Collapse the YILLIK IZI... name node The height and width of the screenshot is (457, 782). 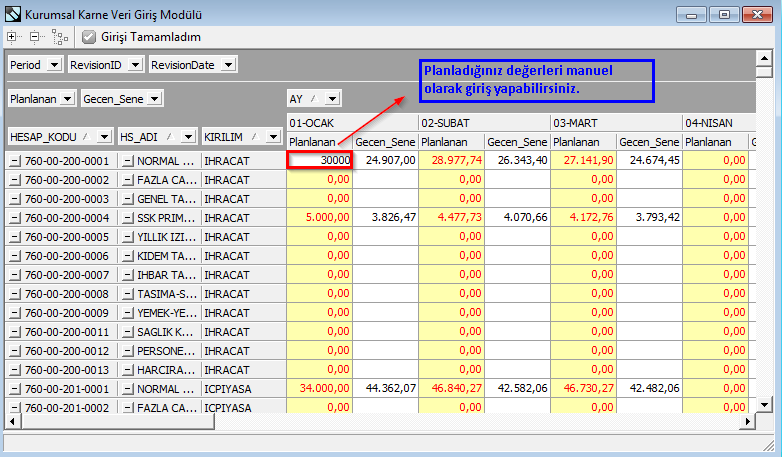point(128,237)
